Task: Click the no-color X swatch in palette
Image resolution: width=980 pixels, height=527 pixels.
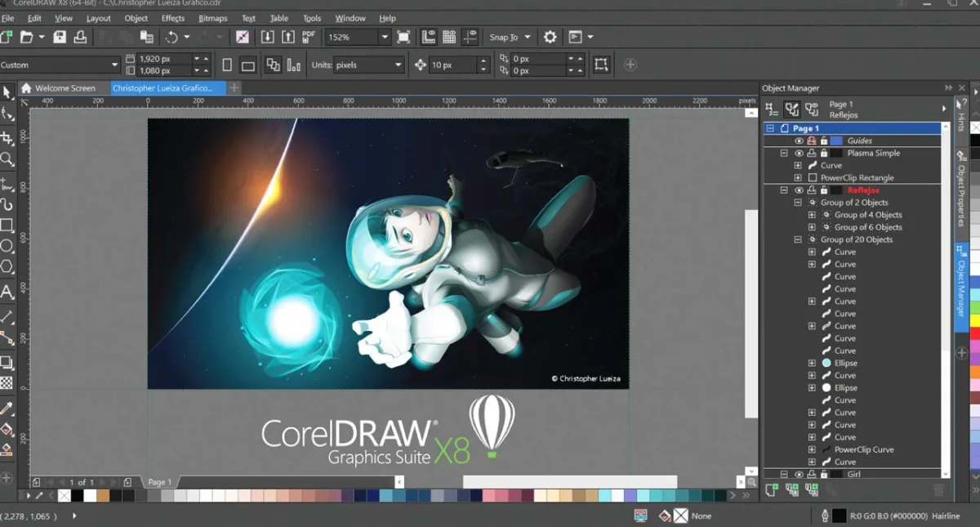Action: point(64,495)
